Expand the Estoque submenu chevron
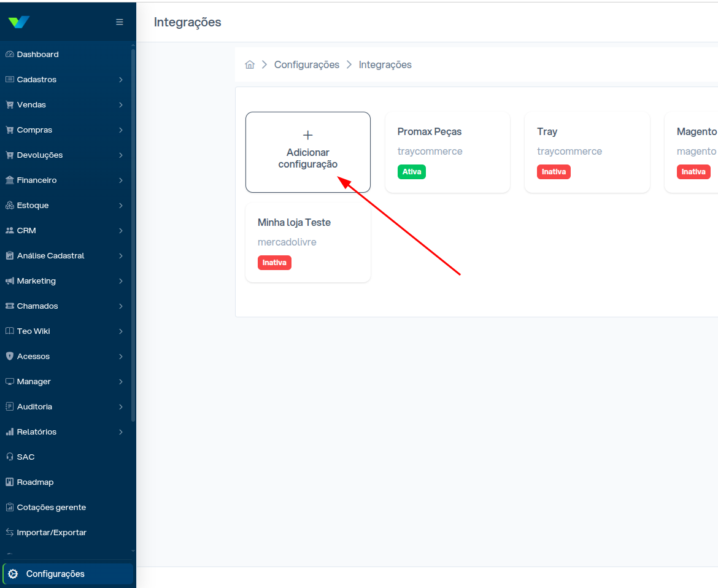 point(121,206)
